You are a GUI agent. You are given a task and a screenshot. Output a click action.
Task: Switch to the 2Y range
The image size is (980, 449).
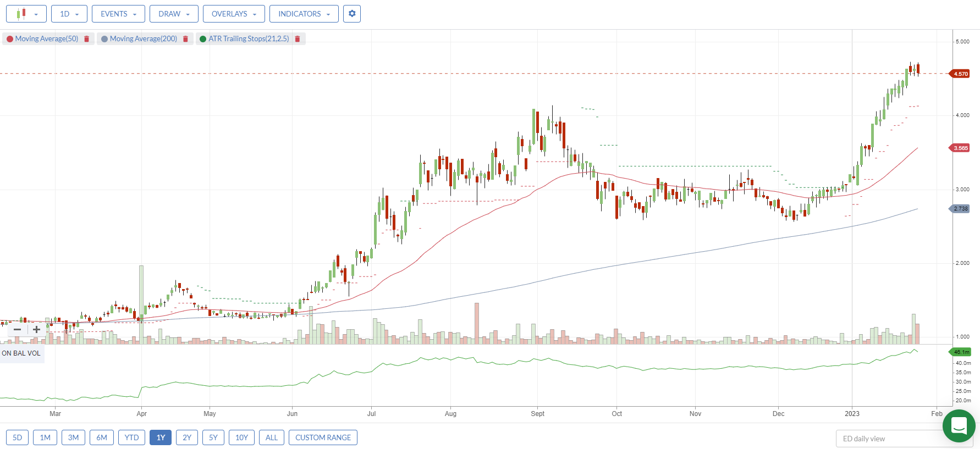pos(187,437)
